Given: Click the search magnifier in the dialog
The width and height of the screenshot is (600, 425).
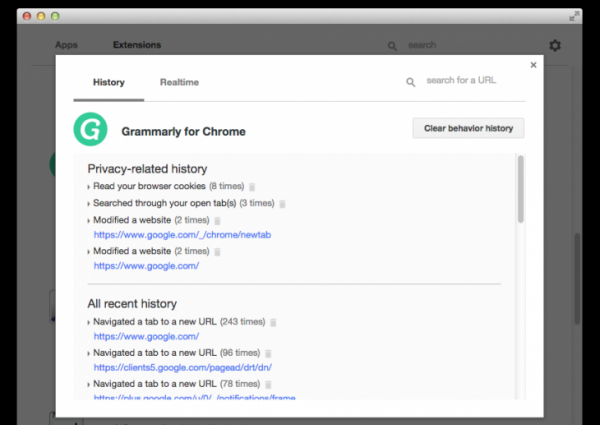Looking at the screenshot, I should 410,82.
